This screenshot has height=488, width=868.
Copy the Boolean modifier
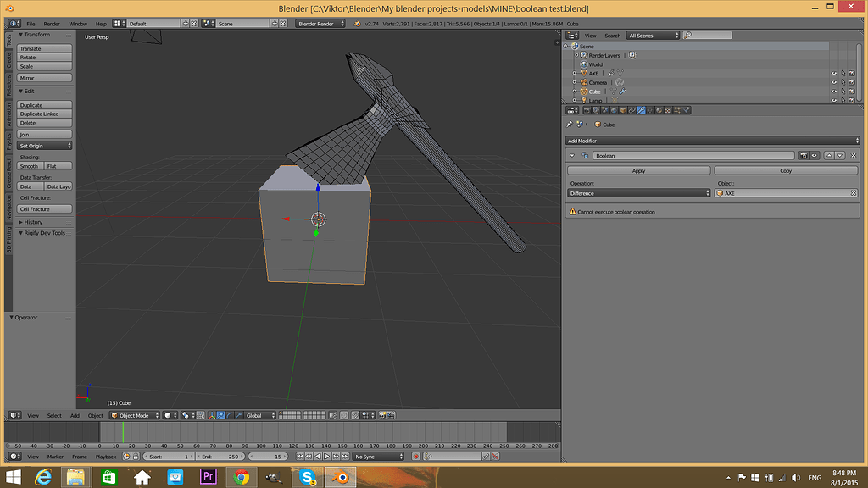(x=786, y=170)
